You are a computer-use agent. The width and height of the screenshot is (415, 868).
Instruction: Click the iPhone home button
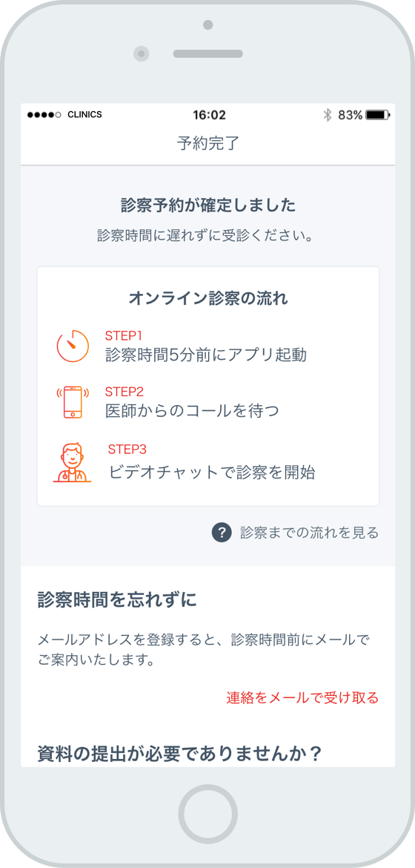click(207, 813)
